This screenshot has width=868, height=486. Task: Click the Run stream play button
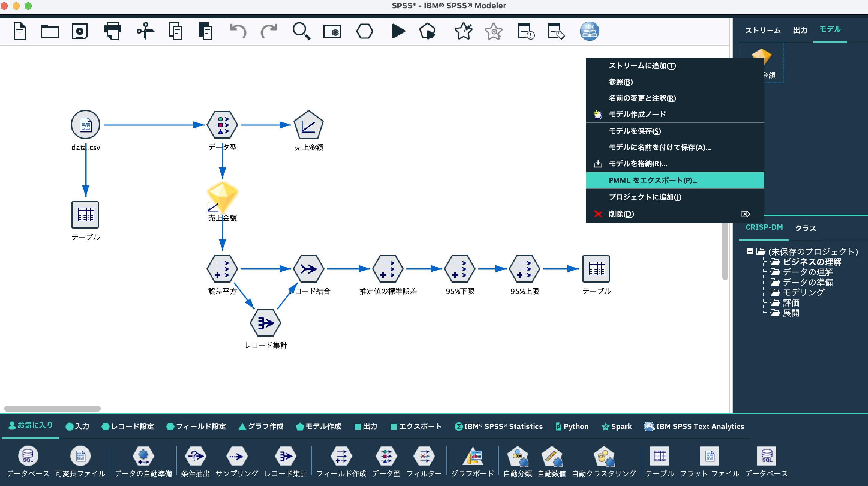click(398, 31)
